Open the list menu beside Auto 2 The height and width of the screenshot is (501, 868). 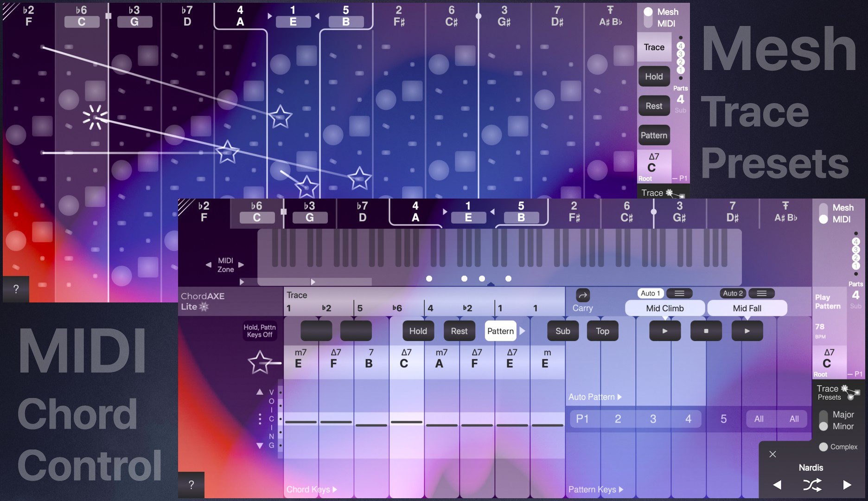pos(761,293)
